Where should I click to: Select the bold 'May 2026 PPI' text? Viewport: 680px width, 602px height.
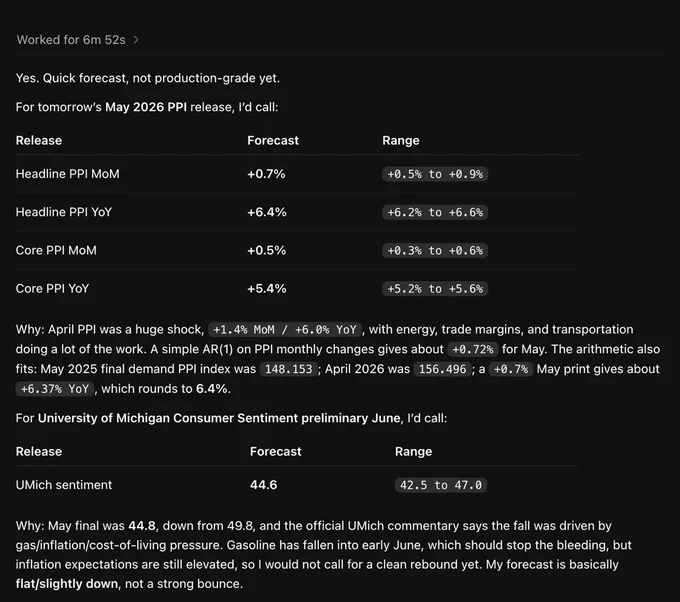(x=146, y=107)
